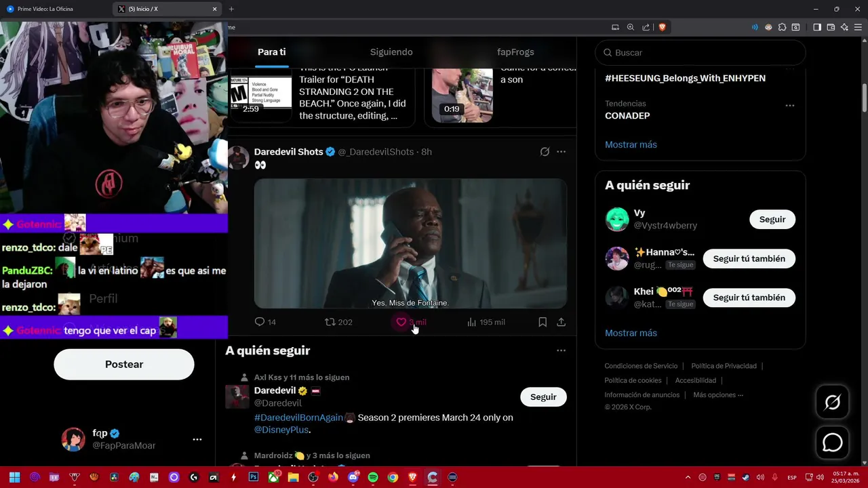Follow the Daredevil account in feed
This screenshot has height=488, width=868.
tap(543, 397)
